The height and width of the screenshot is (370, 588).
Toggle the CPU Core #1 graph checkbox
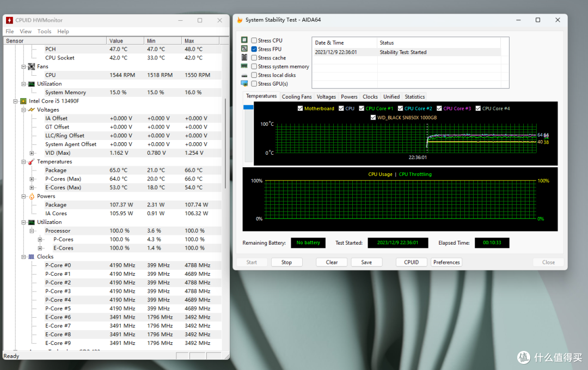point(362,108)
